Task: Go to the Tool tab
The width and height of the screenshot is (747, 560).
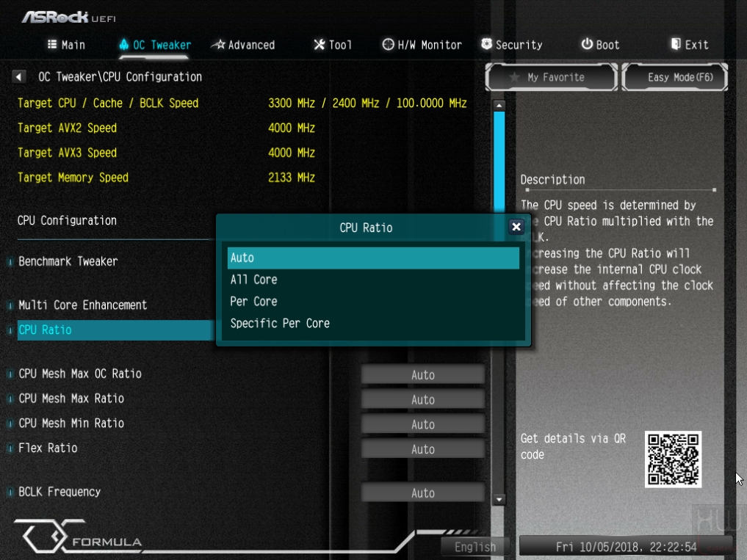Action: tap(333, 45)
